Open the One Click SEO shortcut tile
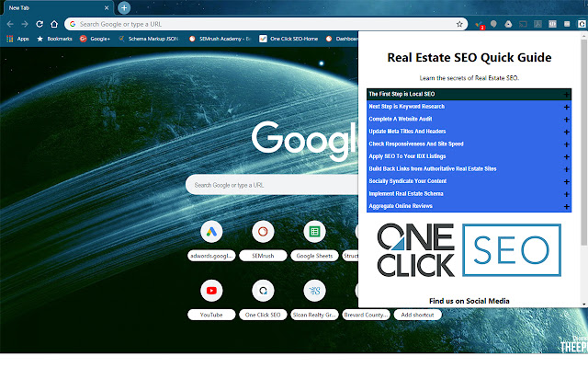588x368 pixels. tap(263, 301)
